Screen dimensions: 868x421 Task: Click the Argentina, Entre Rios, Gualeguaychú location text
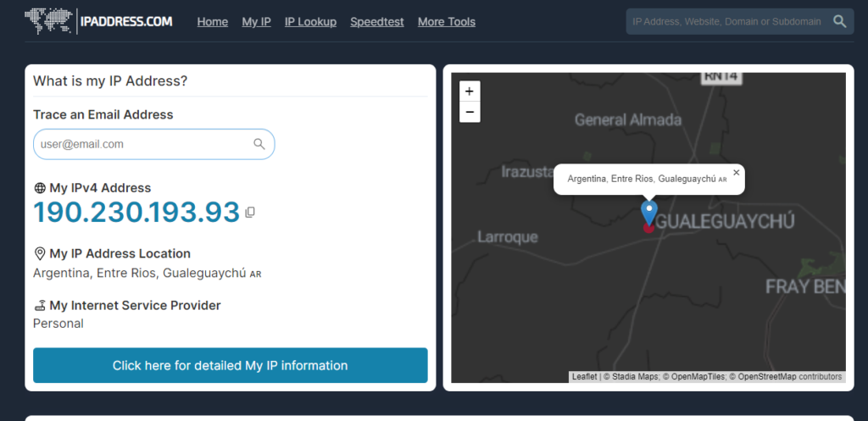click(140, 274)
